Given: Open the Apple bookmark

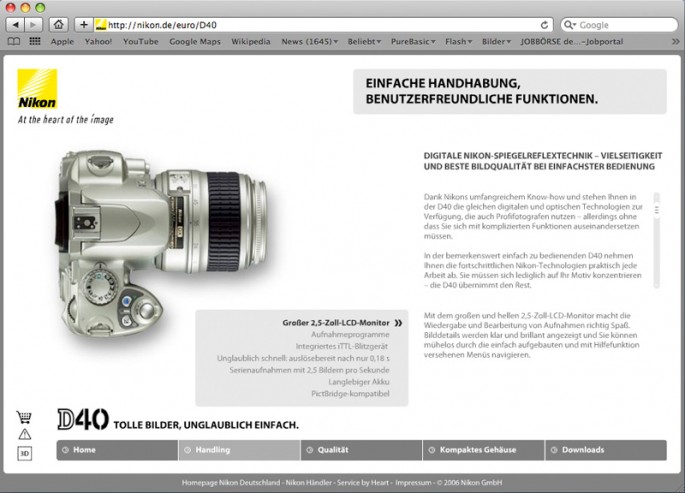Looking at the screenshot, I should [x=62, y=41].
